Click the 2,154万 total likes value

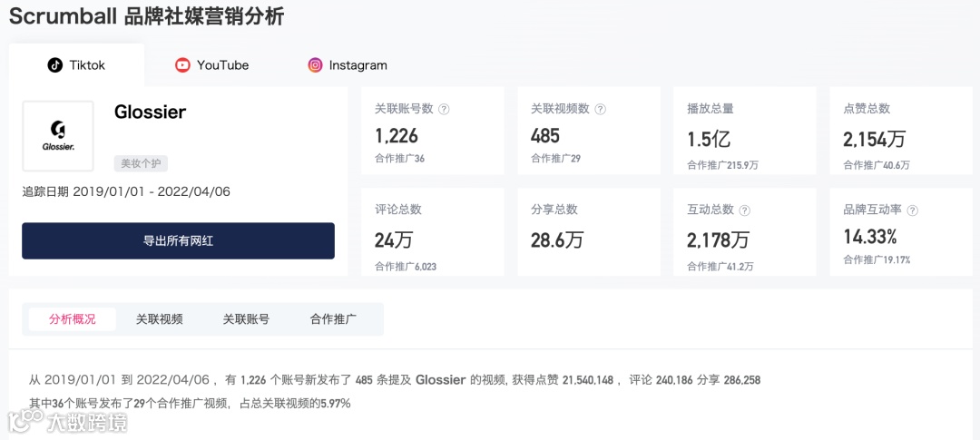[x=875, y=139]
